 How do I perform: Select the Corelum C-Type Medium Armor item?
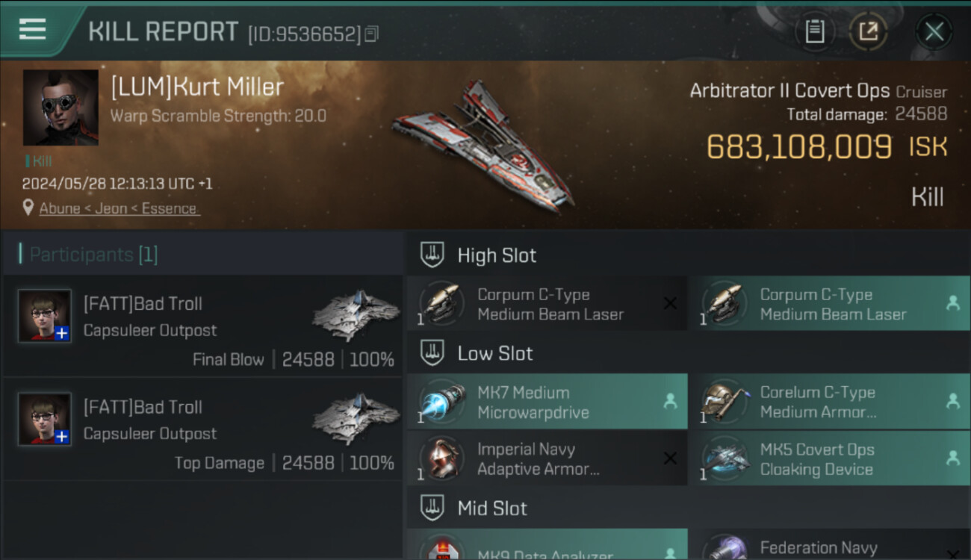[x=830, y=402]
